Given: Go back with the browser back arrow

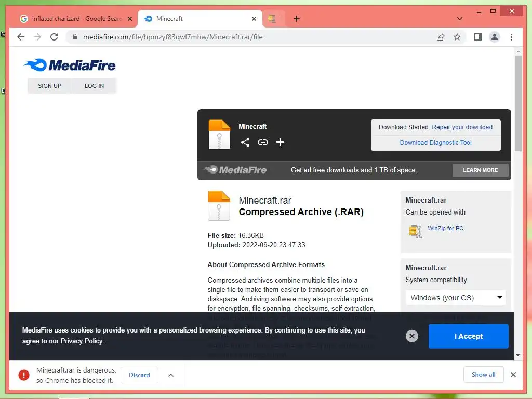Looking at the screenshot, I should tap(21, 37).
